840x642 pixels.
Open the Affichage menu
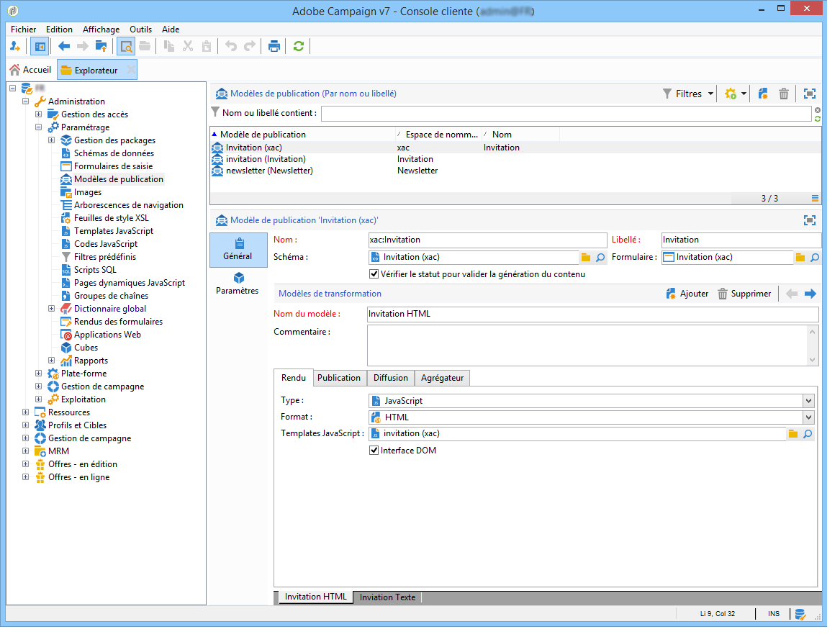click(101, 30)
